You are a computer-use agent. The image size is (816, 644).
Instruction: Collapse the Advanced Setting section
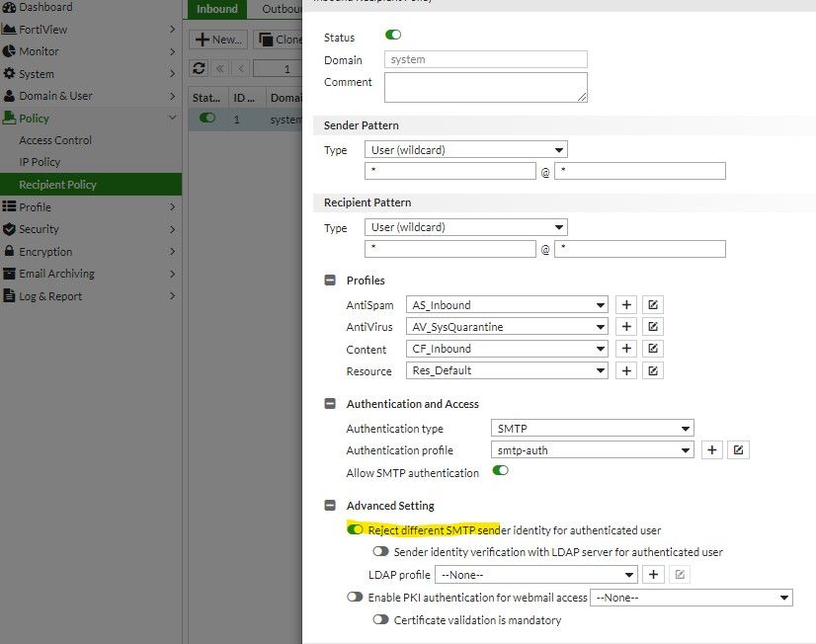[330, 505]
